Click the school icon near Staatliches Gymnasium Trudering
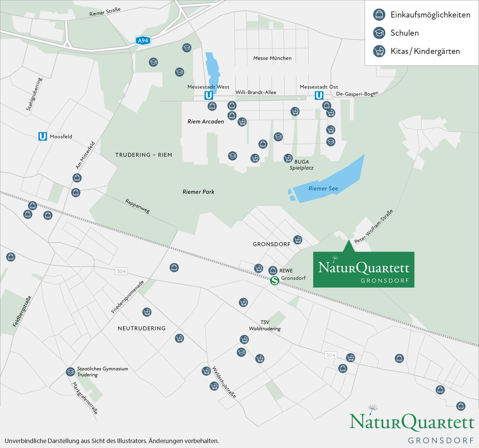Screen dimensions: 479x448 tap(71, 371)
